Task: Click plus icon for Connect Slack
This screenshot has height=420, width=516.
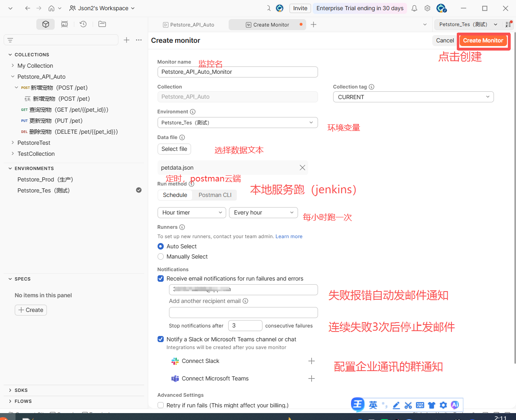Action: [x=311, y=361]
